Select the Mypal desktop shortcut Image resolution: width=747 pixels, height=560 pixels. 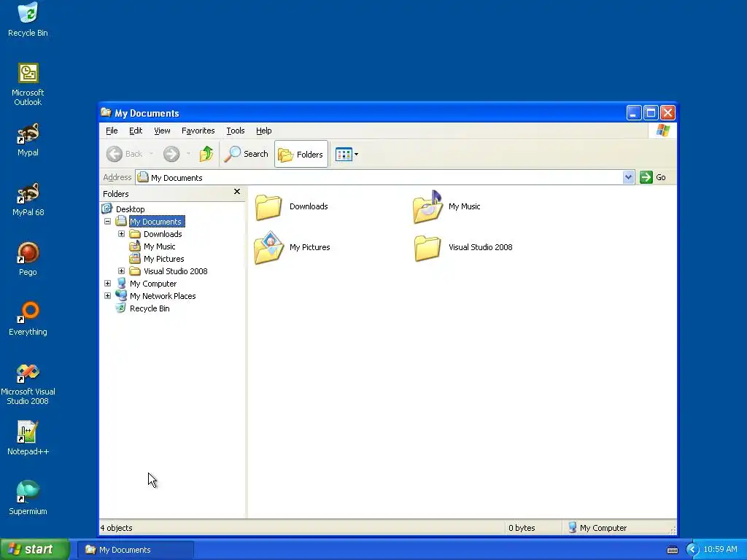pyautogui.click(x=28, y=139)
